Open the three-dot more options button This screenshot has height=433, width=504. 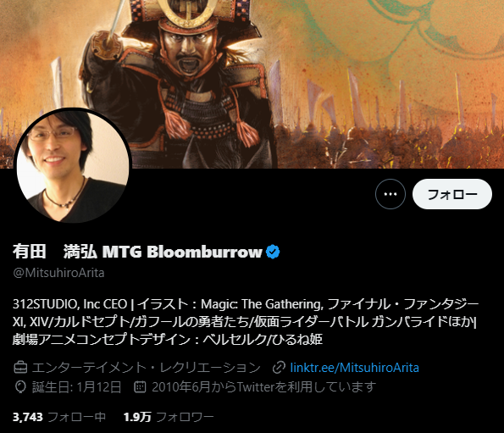click(x=390, y=194)
